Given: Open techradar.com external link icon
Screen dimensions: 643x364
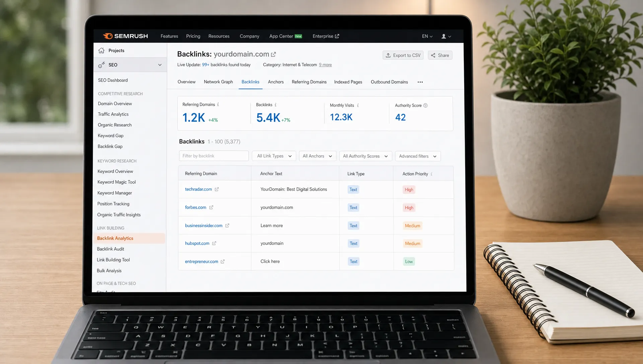Looking at the screenshot, I should click(x=217, y=189).
